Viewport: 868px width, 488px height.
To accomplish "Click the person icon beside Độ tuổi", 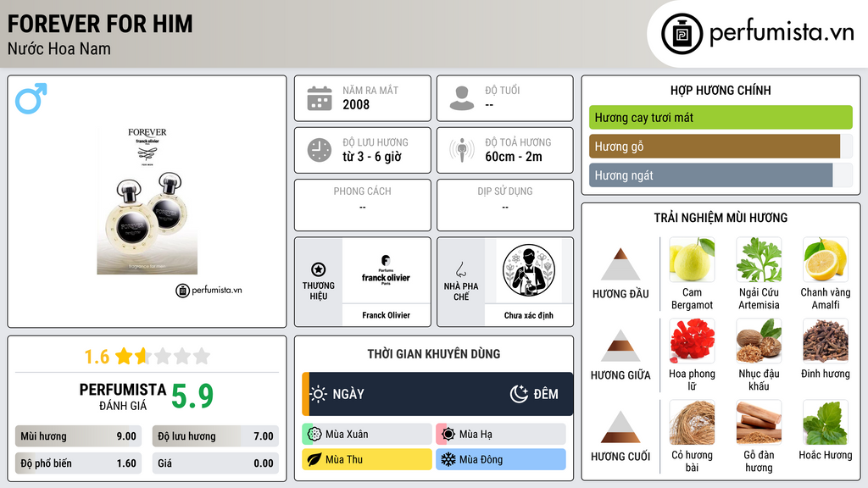I will 462,98.
